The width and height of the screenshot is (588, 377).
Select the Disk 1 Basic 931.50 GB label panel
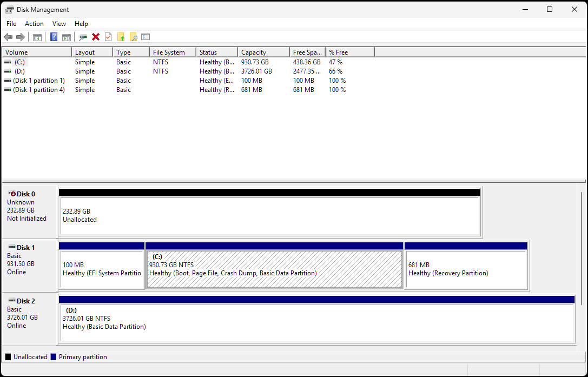(30, 266)
